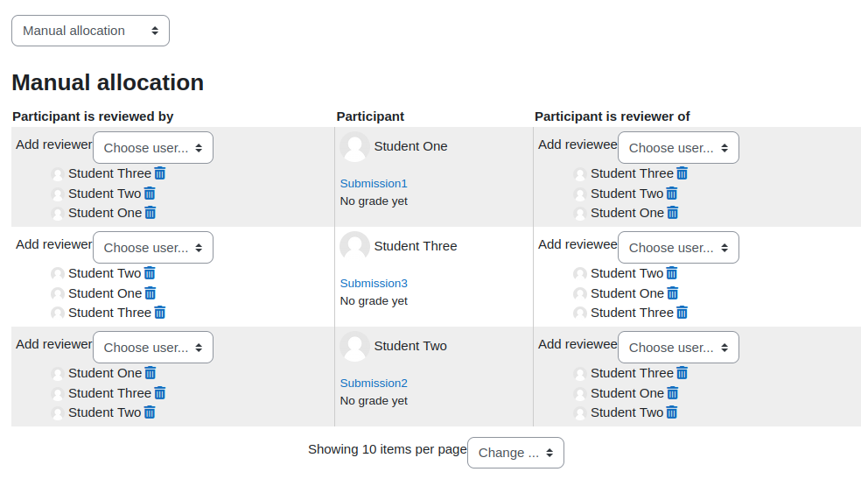Screen dimensions: 868x479
Task: Remove reviewer Student Two from Student One's row
Action: (150, 194)
